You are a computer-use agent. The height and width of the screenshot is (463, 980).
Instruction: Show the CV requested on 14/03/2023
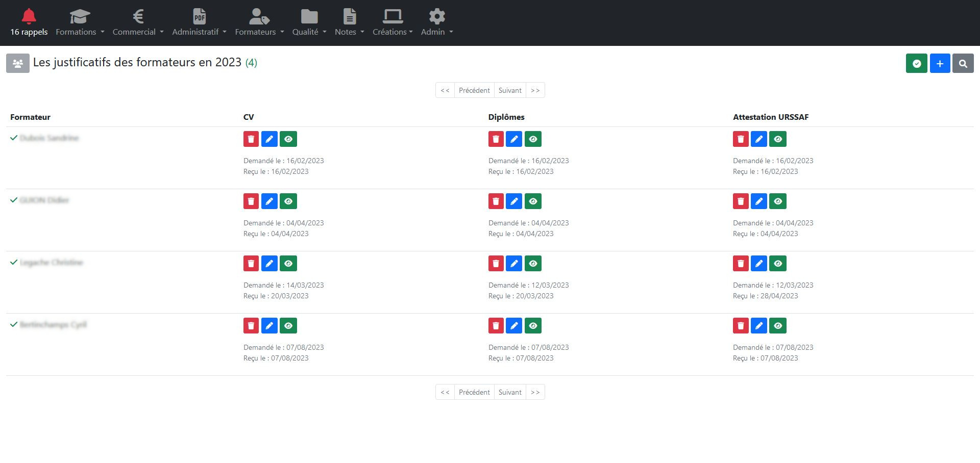(288, 264)
